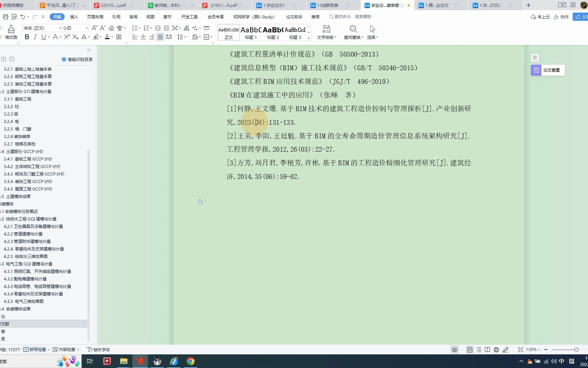Click 智能识别目录 in navigation pane
This screenshot has width=588, height=368.
(x=77, y=59)
